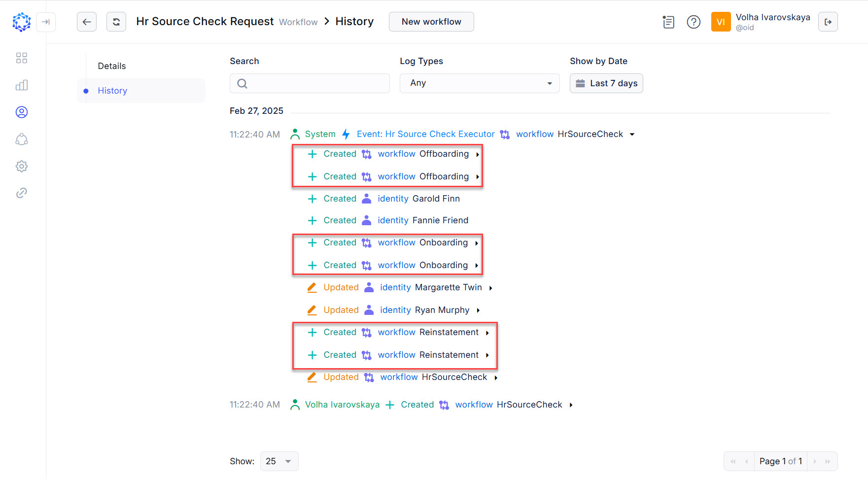868x479 pixels.
Task: Switch to the Details tab
Action: click(111, 66)
